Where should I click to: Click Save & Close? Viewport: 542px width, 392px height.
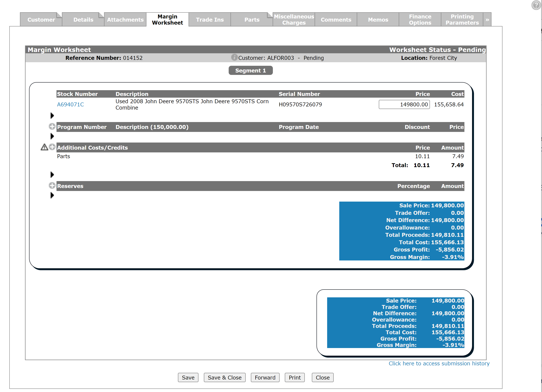coord(224,377)
